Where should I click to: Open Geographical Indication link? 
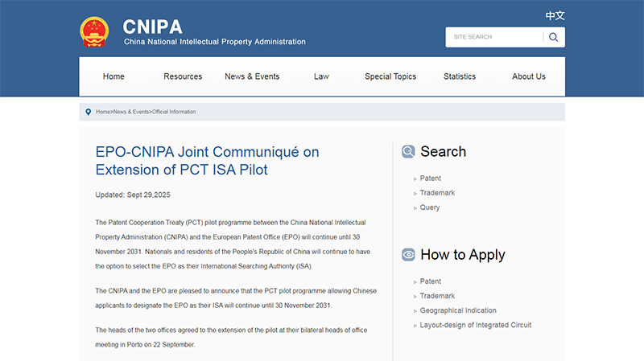pyautogui.click(x=458, y=310)
